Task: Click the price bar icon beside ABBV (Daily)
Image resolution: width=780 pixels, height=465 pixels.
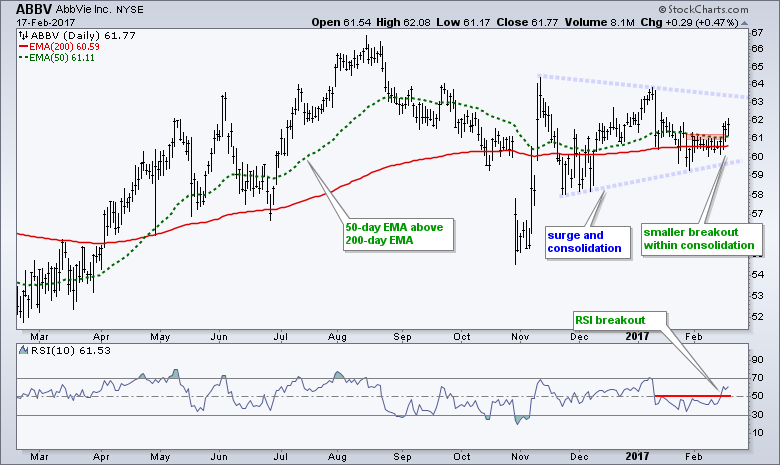Action: (23, 35)
